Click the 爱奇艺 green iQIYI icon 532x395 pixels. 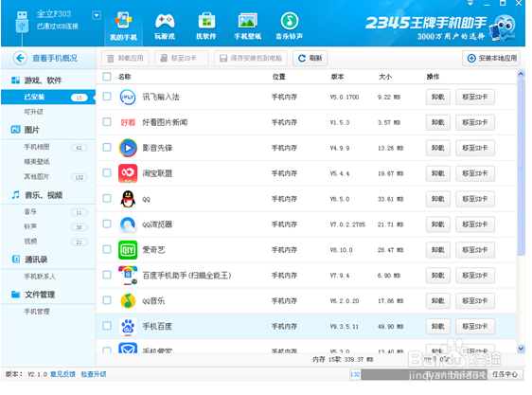click(x=128, y=250)
